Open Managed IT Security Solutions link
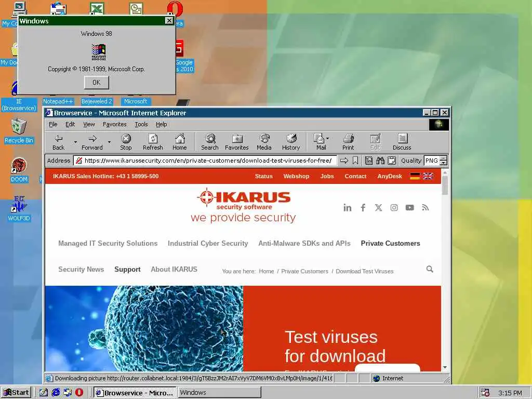532x399 pixels. click(x=108, y=243)
